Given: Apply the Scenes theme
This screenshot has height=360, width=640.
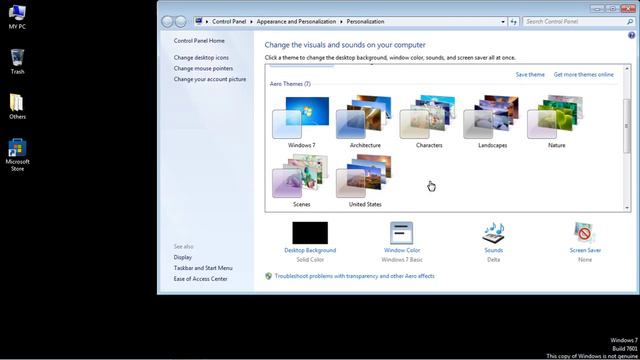Looking at the screenshot, I should tap(301, 181).
